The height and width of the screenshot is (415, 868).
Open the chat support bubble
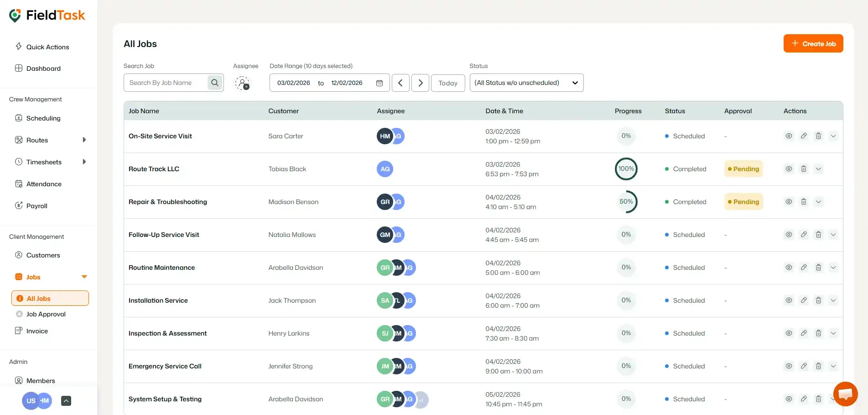(x=845, y=394)
